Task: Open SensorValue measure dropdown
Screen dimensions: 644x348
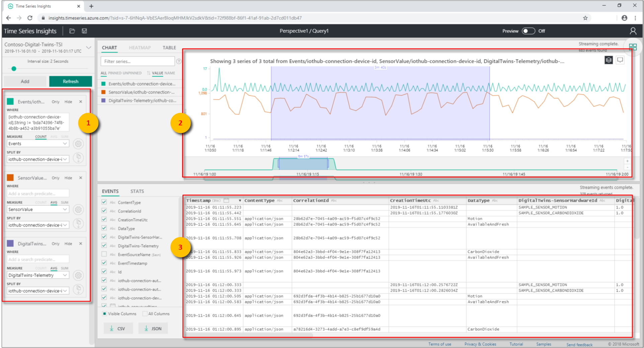Action: point(38,210)
